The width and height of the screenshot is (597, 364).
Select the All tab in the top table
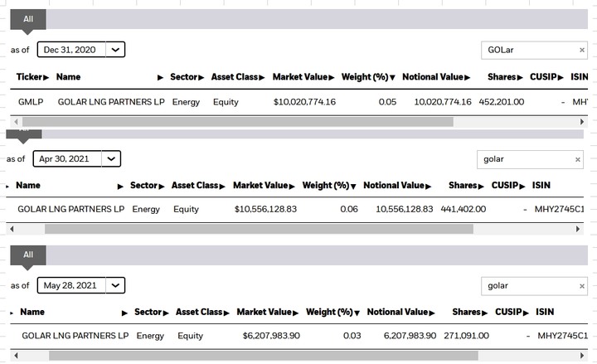tap(28, 19)
